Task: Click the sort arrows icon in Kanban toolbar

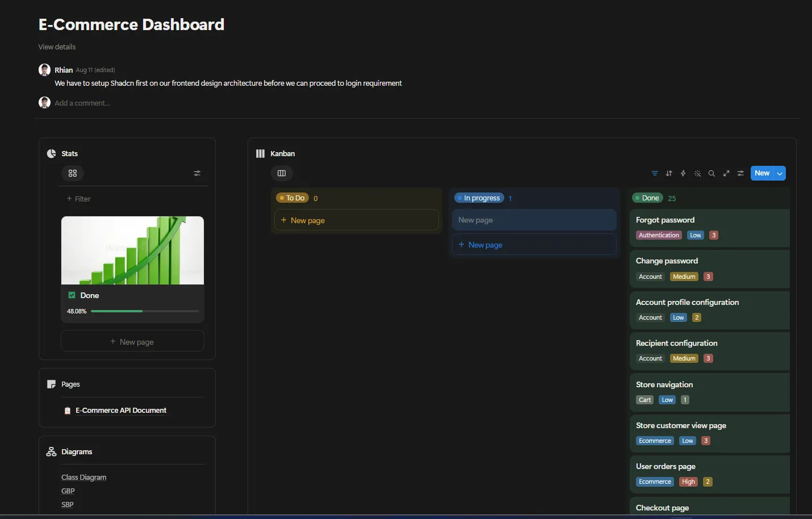Action: 669,173
